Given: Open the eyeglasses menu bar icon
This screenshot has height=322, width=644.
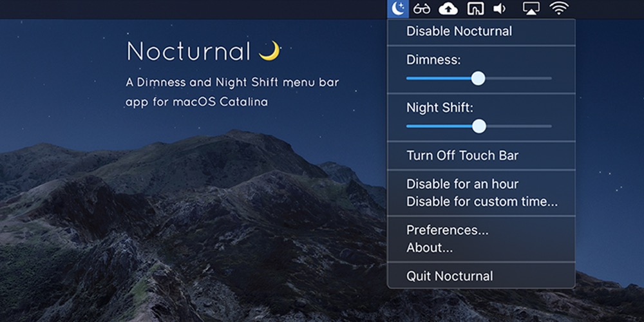Looking at the screenshot, I should tap(422, 9).
